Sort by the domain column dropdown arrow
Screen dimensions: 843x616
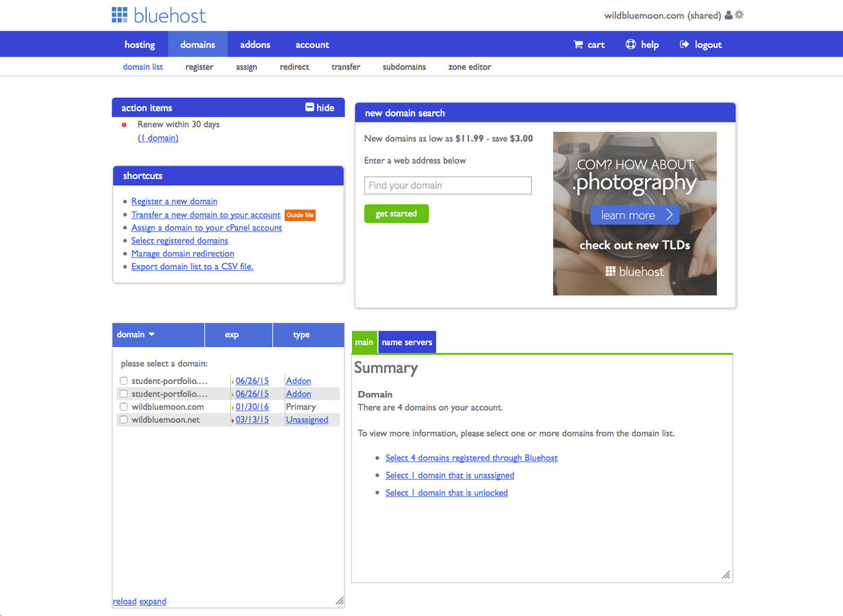(x=151, y=335)
